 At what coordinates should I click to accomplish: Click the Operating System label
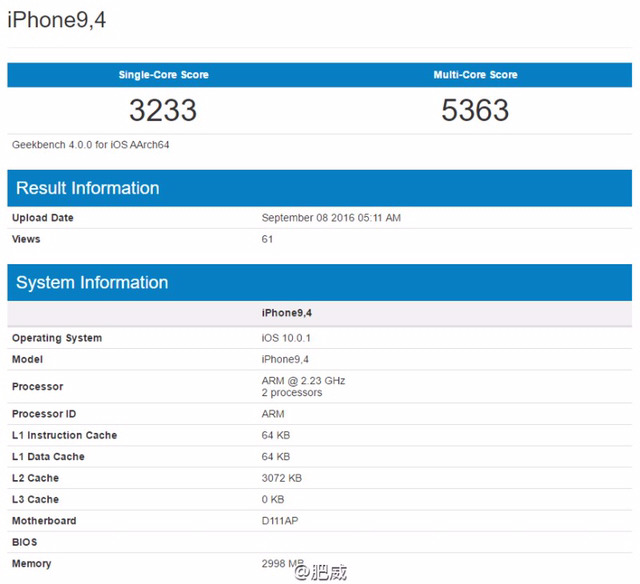(57, 338)
